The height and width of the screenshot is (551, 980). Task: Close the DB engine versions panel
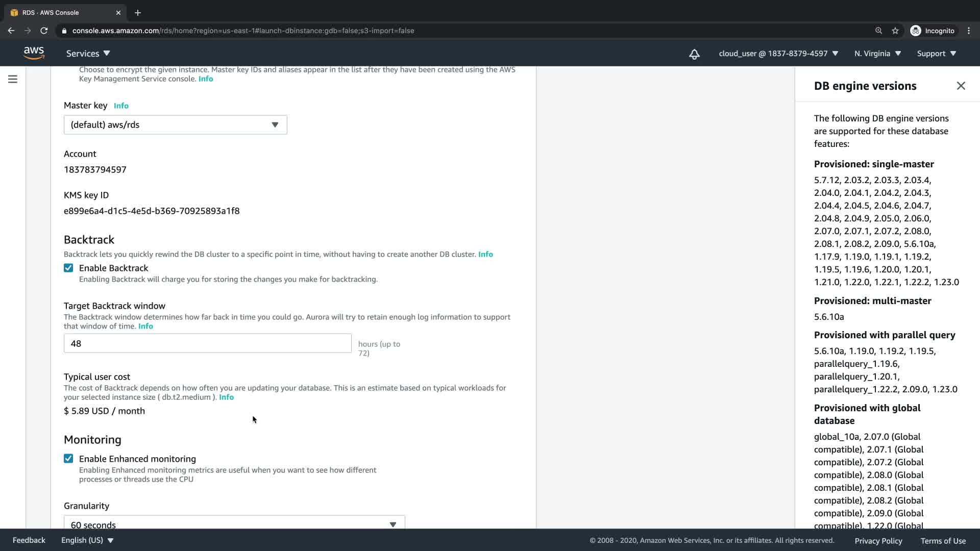click(961, 86)
